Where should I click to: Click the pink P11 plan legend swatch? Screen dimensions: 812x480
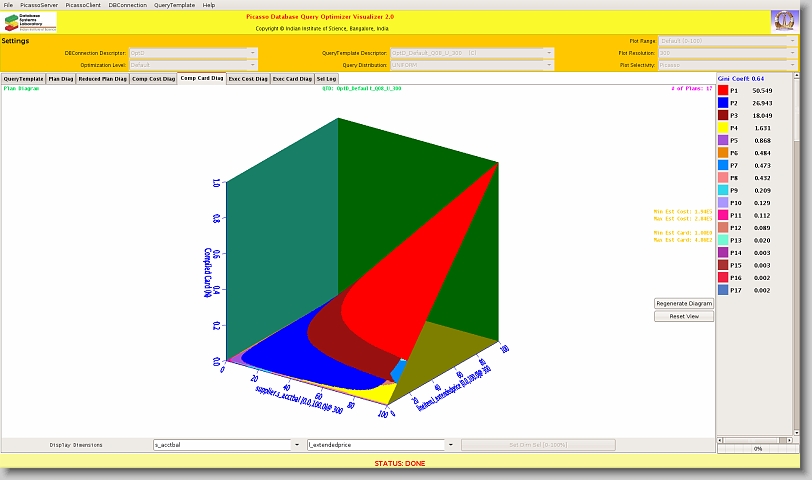(x=723, y=215)
